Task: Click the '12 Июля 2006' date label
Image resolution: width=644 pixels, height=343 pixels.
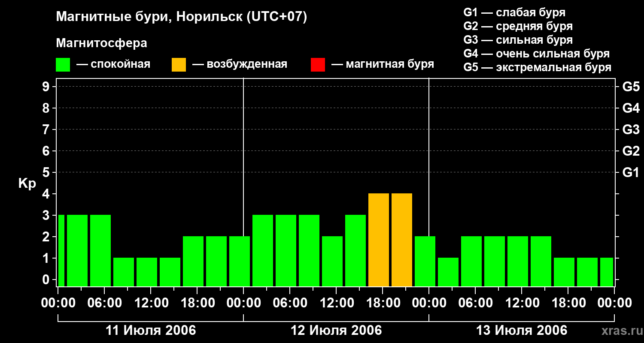Action: (x=336, y=331)
